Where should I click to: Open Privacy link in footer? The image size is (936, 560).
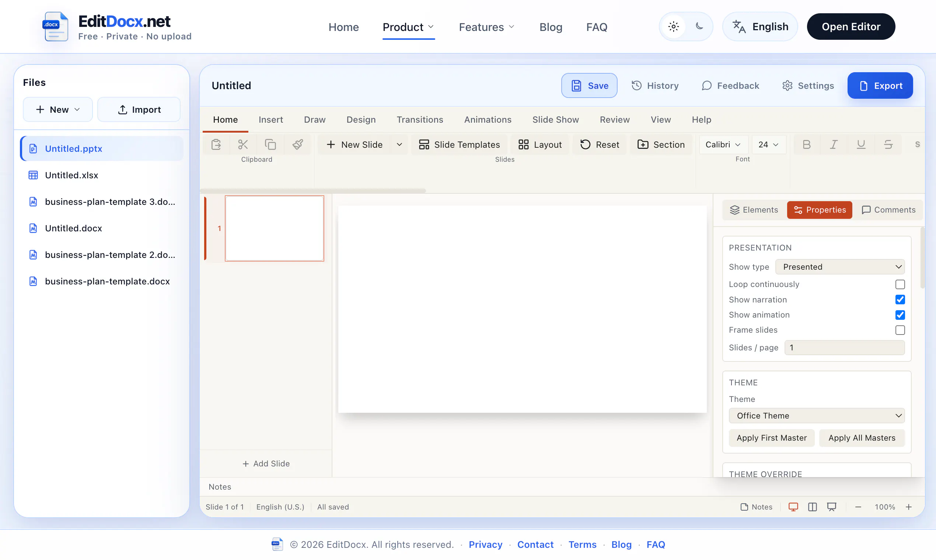[485, 545]
